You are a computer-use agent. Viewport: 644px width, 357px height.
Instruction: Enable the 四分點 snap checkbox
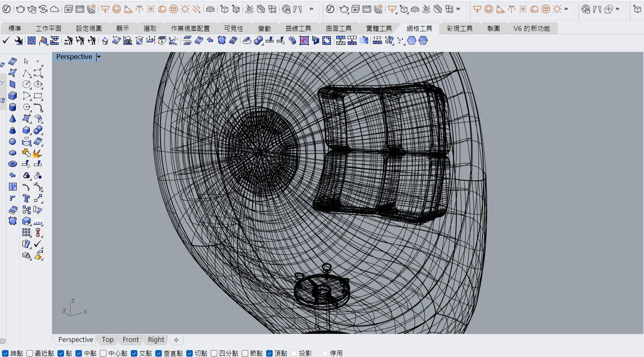click(214, 353)
